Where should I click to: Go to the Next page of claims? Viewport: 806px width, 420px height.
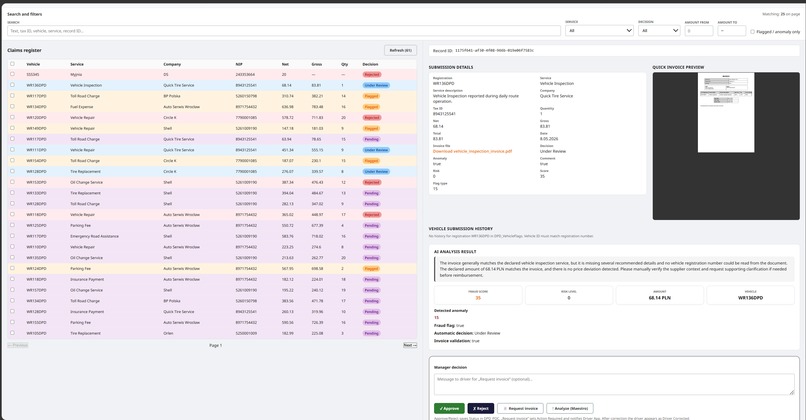410,345
